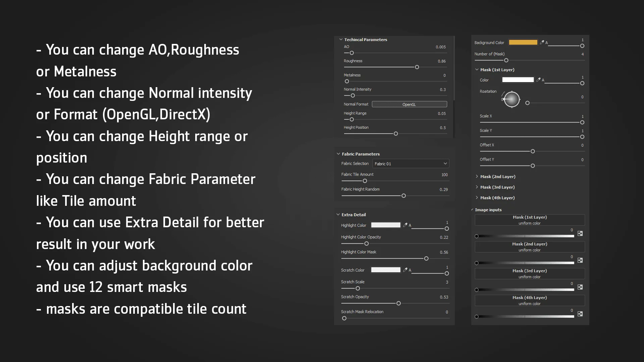The image size is (644, 362).
Task: Click the Mask (4th Layer) input random icon
Action: 580,314
